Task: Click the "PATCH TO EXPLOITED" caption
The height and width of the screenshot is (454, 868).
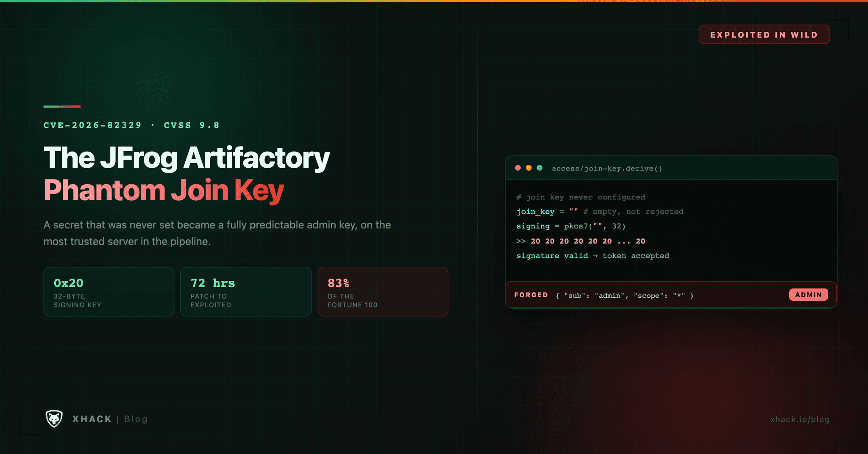Action: click(x=211, y=301)
